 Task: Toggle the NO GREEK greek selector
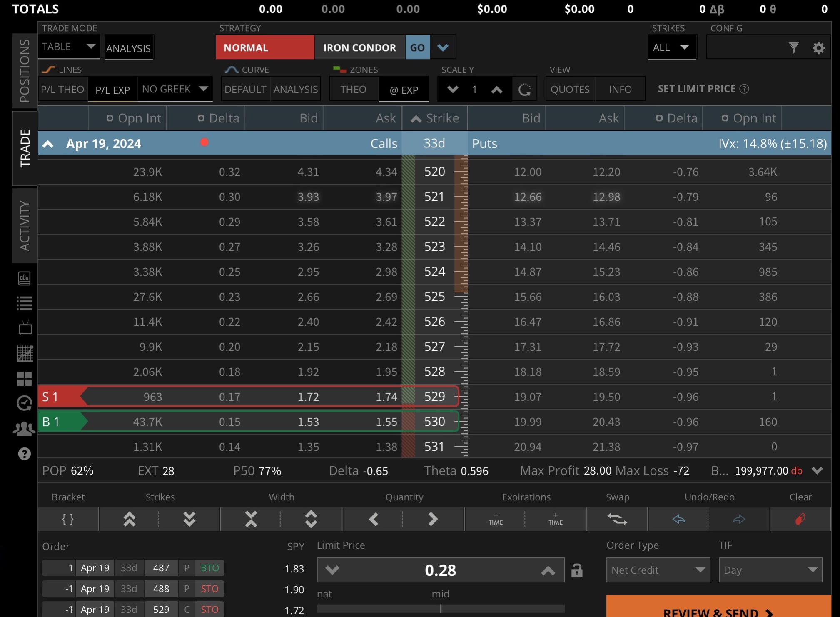pos(175,89)
